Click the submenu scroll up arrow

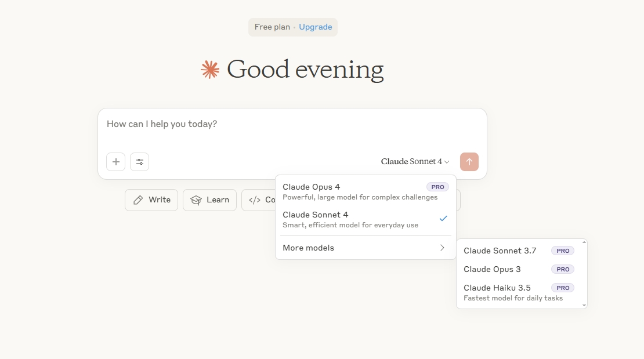tap(584, 242)
